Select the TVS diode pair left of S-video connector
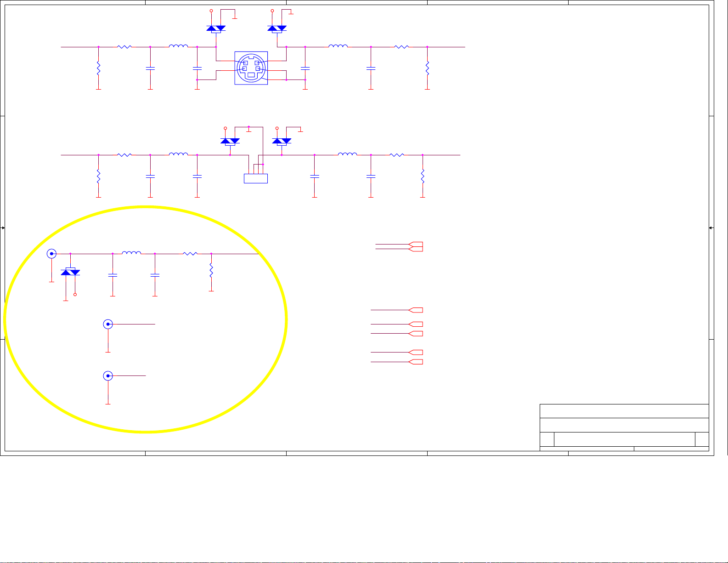This screenshot has height=563, width=728. (216, 28)
